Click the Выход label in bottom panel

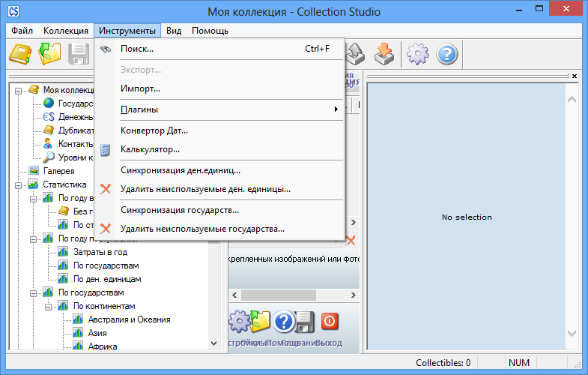329,343
